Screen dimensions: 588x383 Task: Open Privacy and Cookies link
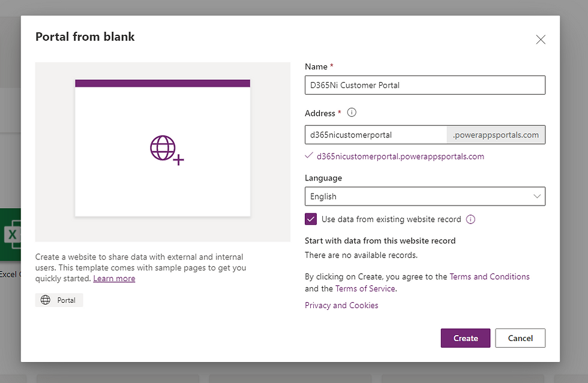coord(341,306)
